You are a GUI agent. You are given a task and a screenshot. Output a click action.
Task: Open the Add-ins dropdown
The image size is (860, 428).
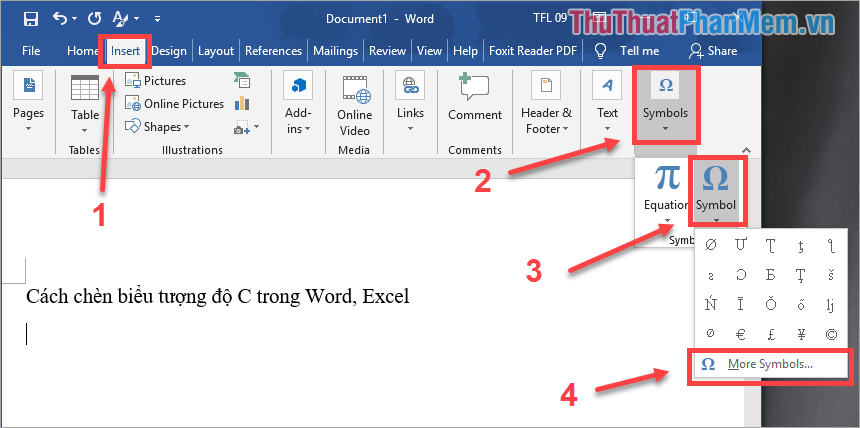(298, 103)
